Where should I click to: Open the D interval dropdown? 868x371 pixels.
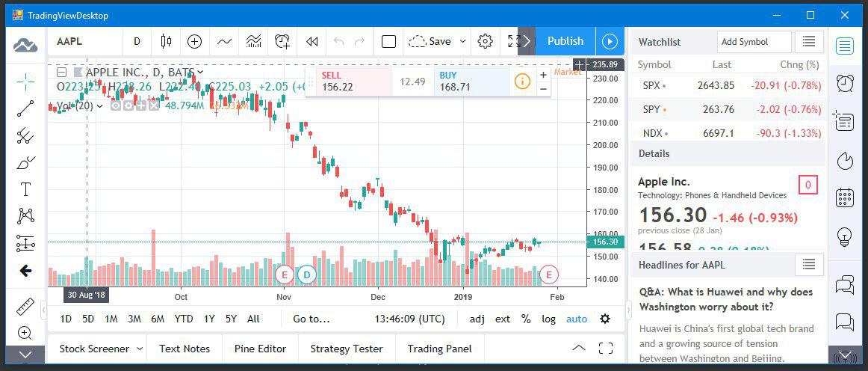(x=137, y=41)
